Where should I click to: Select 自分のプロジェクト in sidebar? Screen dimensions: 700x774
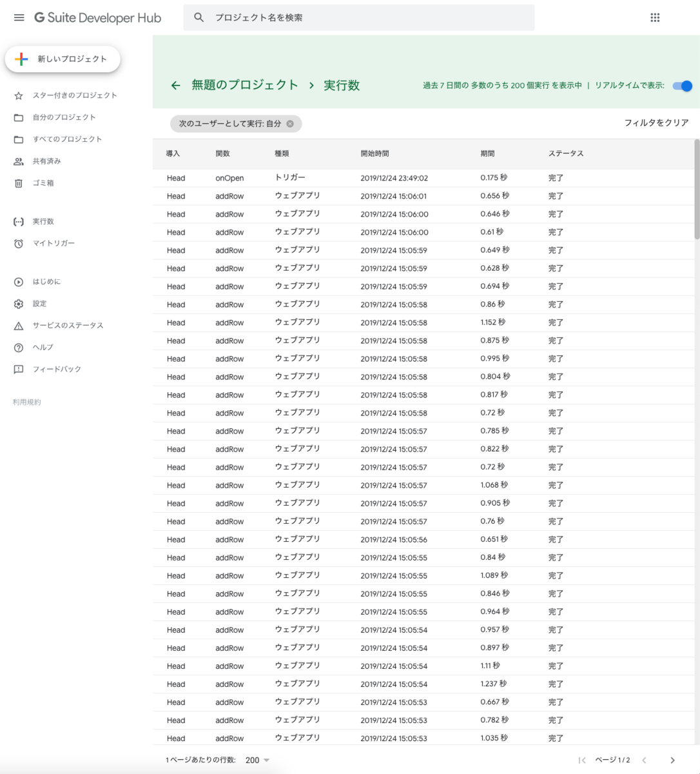[64, 117]
